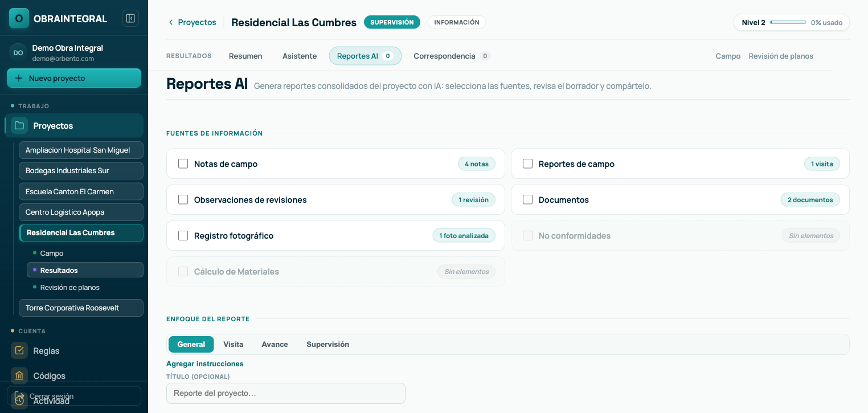Click demo@orbento.com account email

(x=63, y=59)
